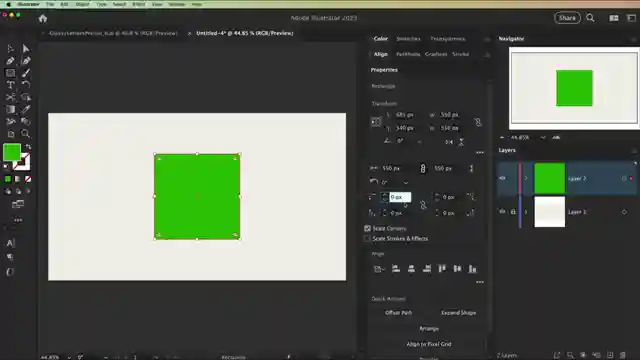
Task: Open the Apple menu
Action: click(x=9, y=4)
